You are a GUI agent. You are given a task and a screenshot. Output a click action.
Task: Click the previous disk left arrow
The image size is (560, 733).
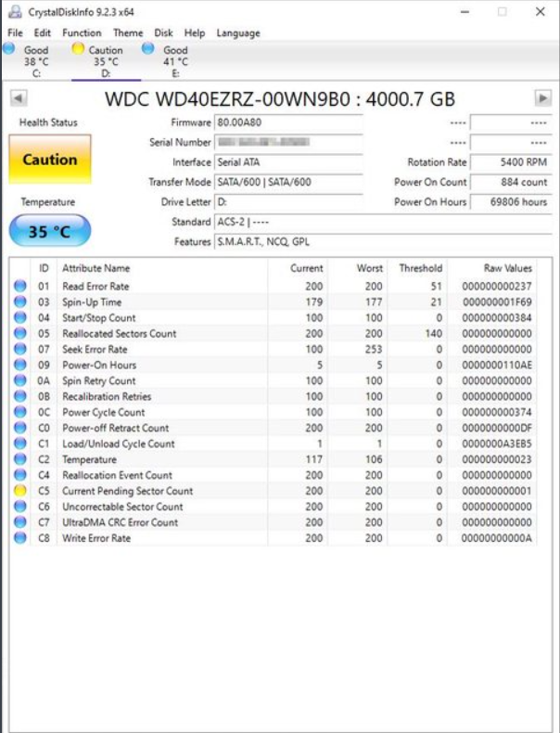(19, 98)
